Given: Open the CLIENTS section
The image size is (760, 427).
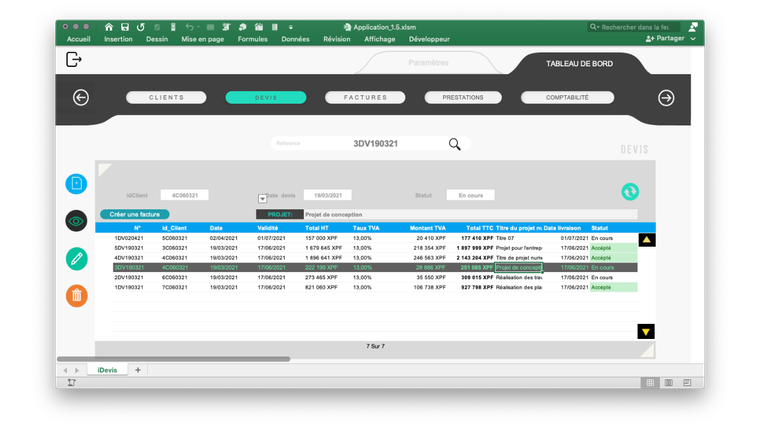Looking at the screenshot, I should pyautogui.click(x=166, y=97).
